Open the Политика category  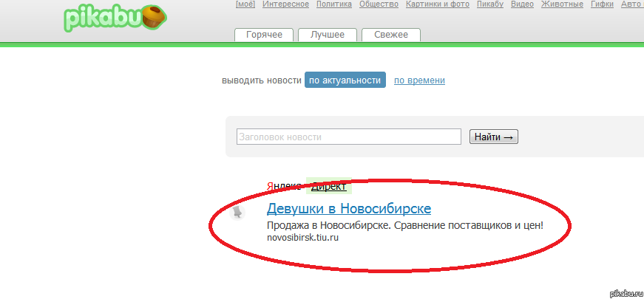[334, 4]
